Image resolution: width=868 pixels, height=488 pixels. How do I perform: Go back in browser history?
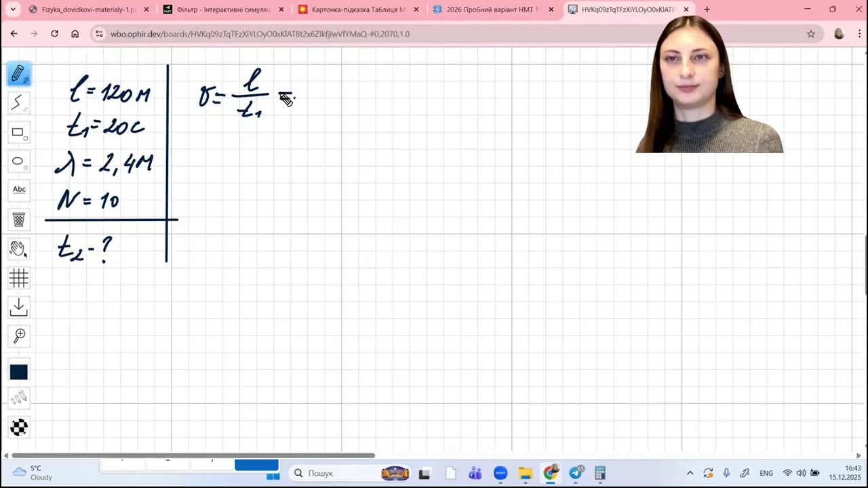pos(14,34)
